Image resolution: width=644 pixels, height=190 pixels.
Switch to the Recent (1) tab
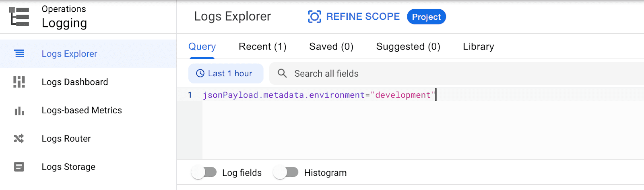tap(262, 47)
